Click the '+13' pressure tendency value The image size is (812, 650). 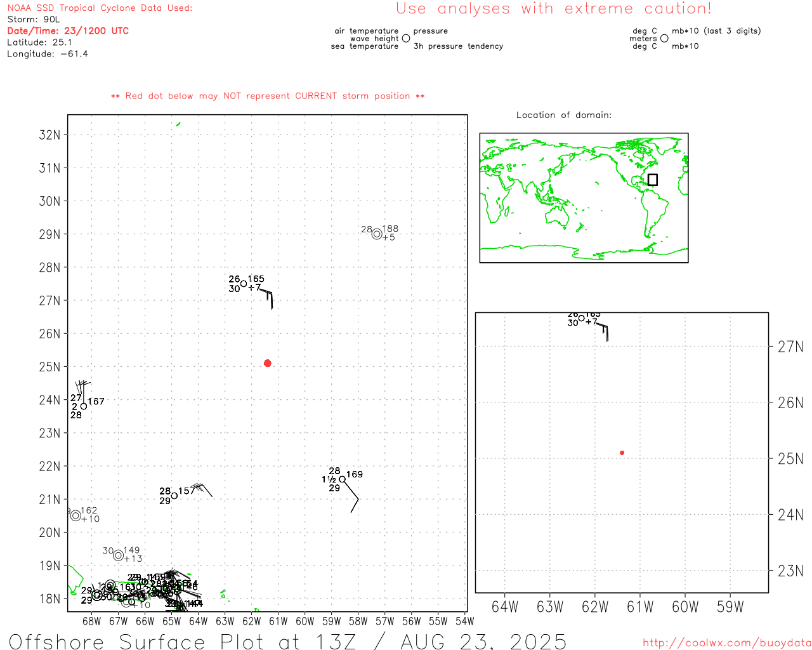[133, 559]
